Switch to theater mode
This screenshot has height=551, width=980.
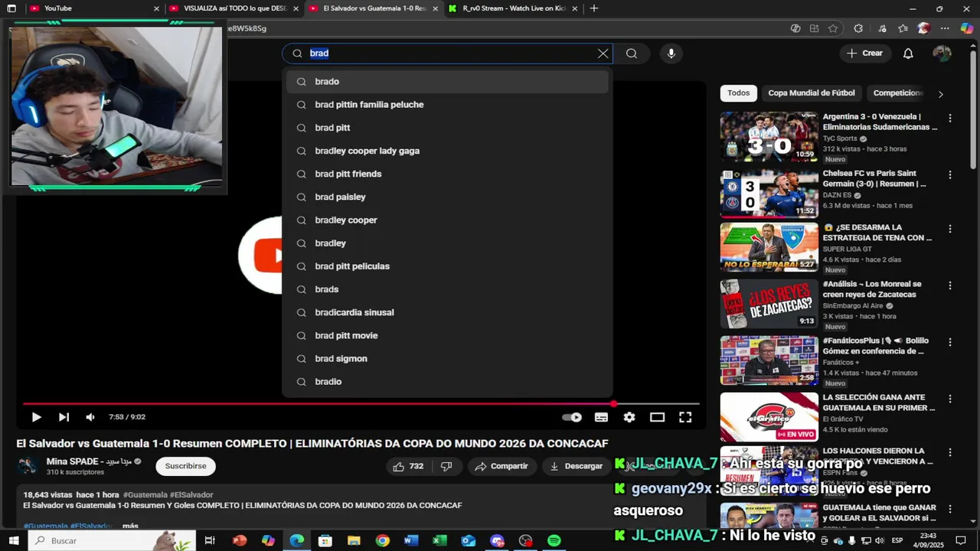657,417
